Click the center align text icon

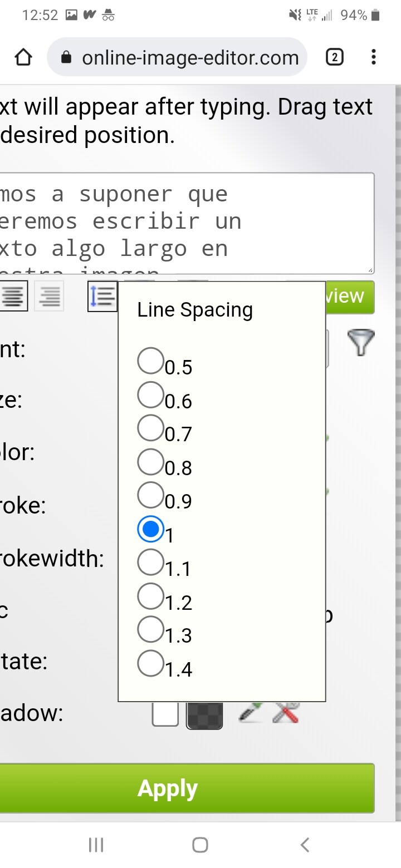tap(14, 297)
